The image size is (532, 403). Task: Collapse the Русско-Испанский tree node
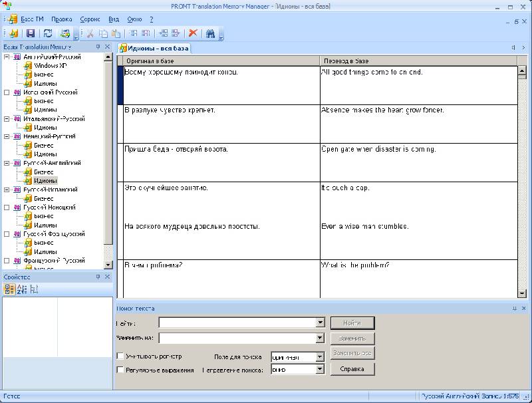pyautogui.click(x=7, y=190)
